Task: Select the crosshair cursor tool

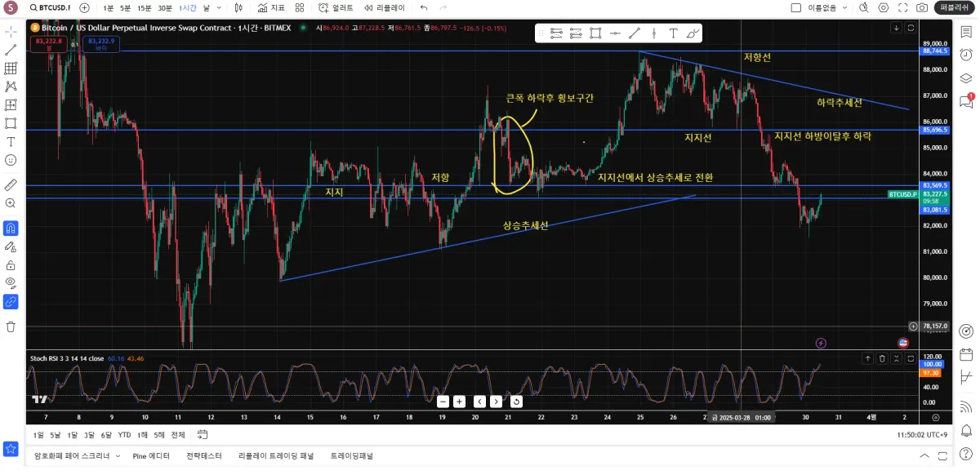Action: pos(11,31)
